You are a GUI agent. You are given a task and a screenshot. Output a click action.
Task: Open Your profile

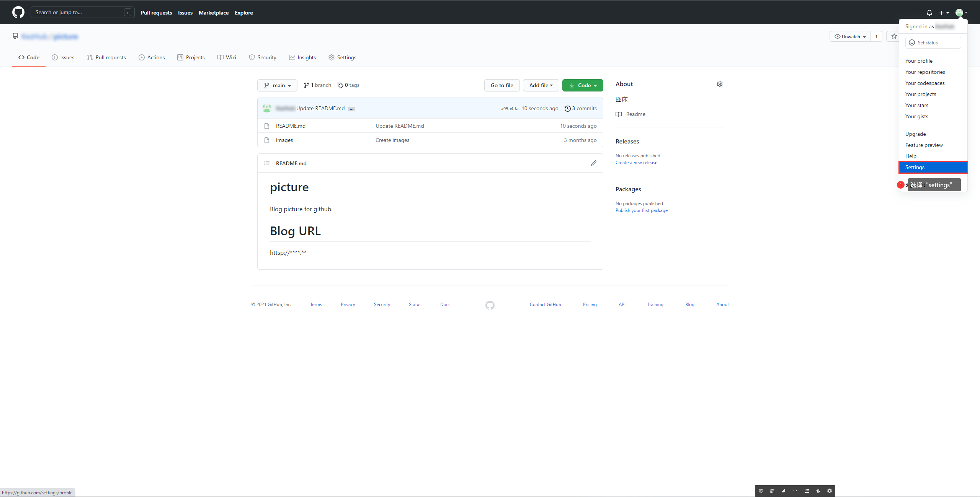pyautogui.click(x=933, y=61)
